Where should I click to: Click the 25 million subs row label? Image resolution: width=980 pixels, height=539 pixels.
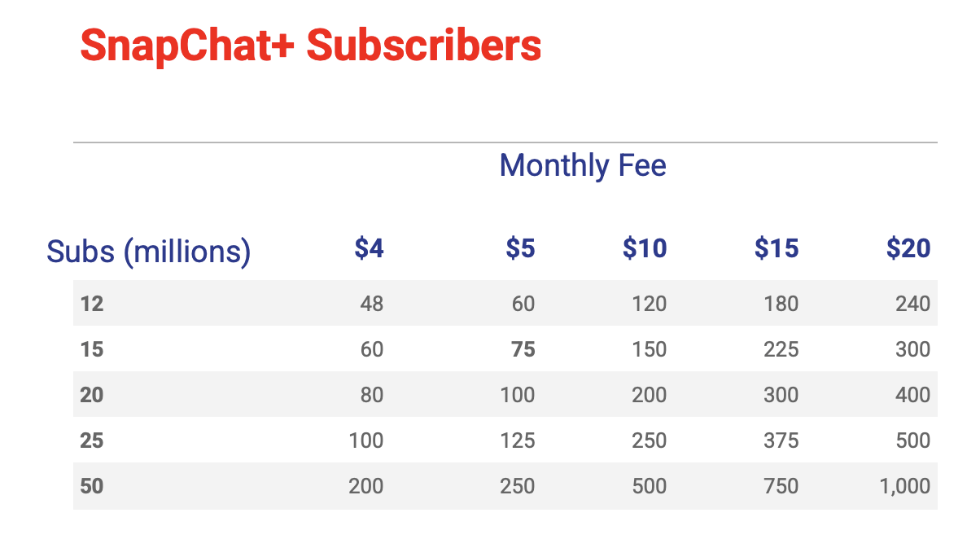(x=92, y=440)
